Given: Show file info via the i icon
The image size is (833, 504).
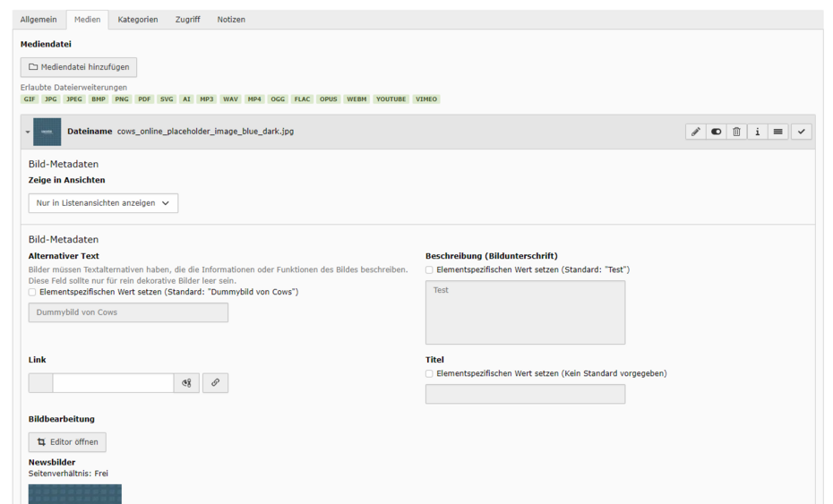Looking at the screenshot, I should tap(757, 132).
